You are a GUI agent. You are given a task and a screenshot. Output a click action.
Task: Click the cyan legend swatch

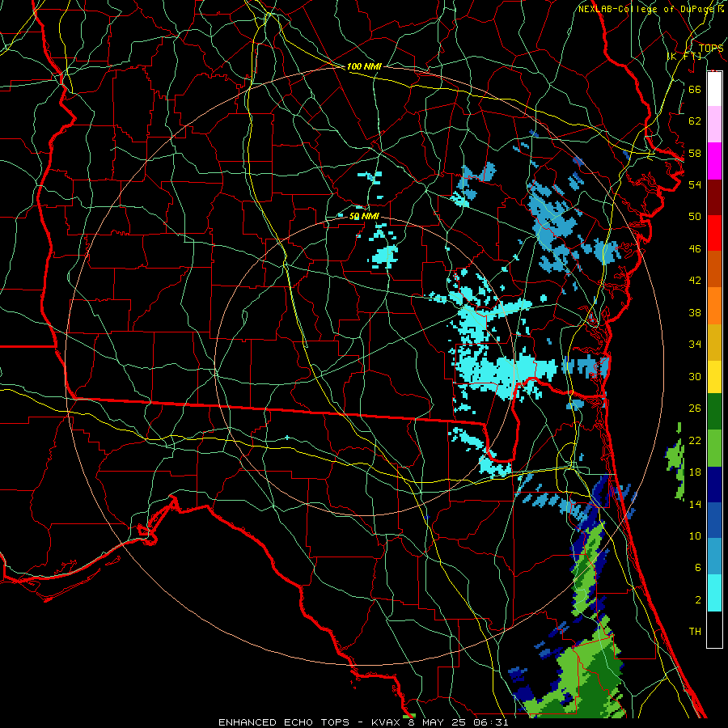tap(714, 593)
